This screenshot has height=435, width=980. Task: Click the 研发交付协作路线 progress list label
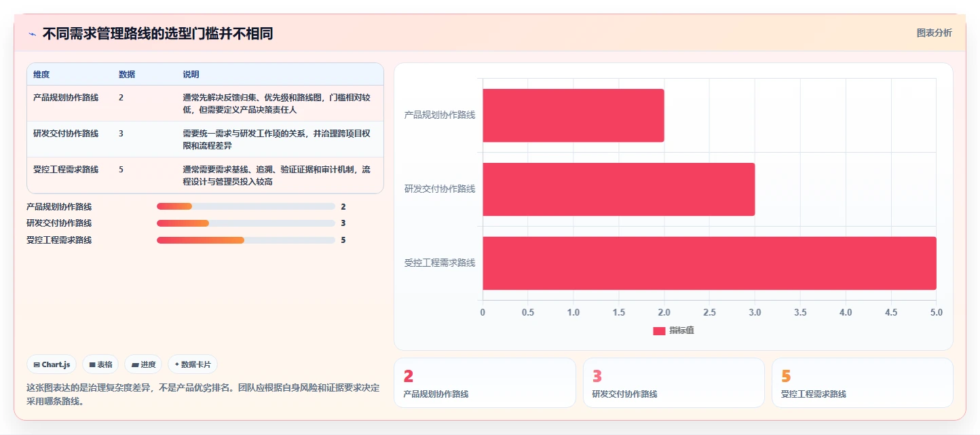59,223
